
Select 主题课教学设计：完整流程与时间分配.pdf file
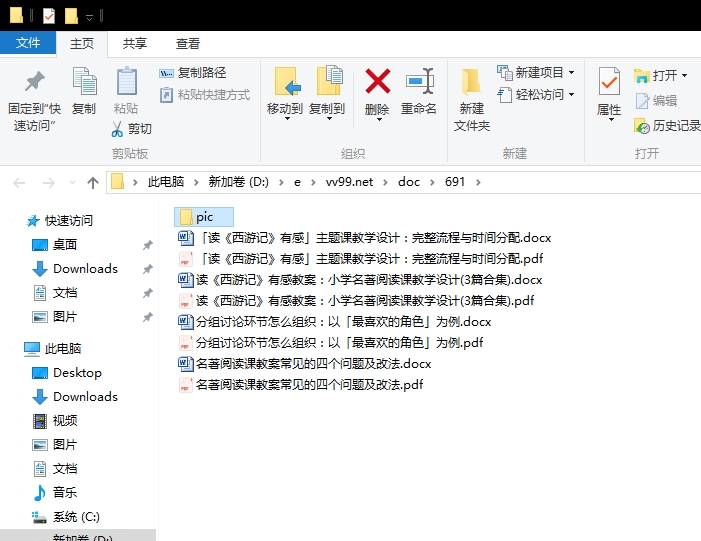click(361, 258)
